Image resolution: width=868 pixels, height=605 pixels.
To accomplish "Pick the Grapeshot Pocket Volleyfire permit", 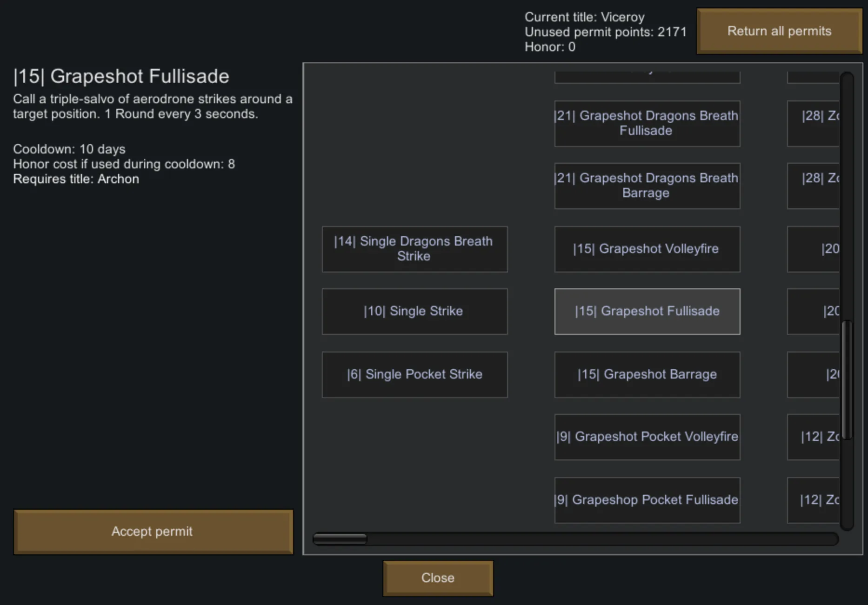I will click(647, 437).
